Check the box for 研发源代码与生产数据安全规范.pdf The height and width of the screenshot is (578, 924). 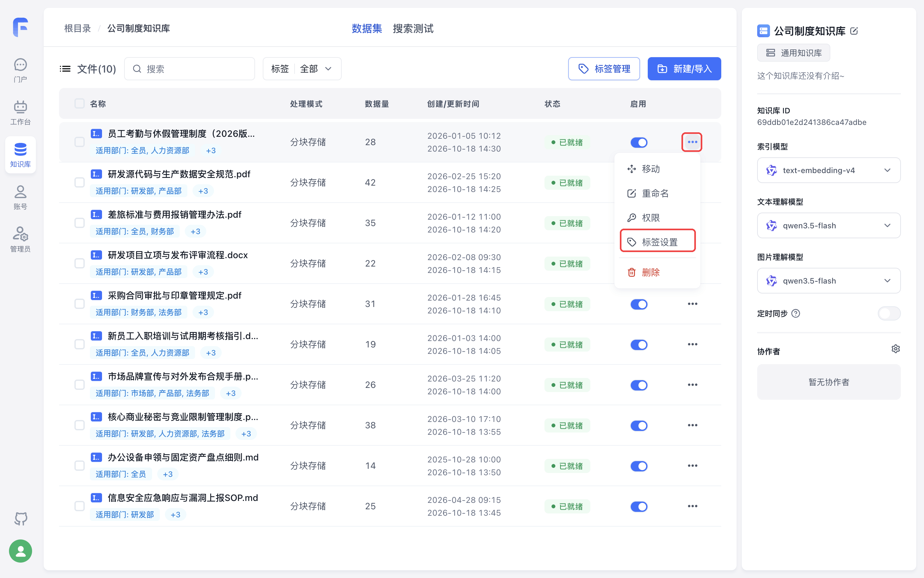click(80, 182)
